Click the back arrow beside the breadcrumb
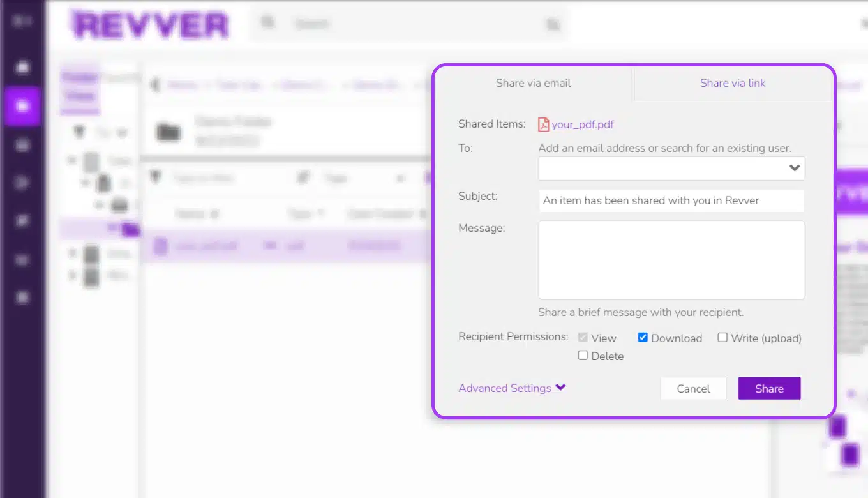 coord(154,85)
